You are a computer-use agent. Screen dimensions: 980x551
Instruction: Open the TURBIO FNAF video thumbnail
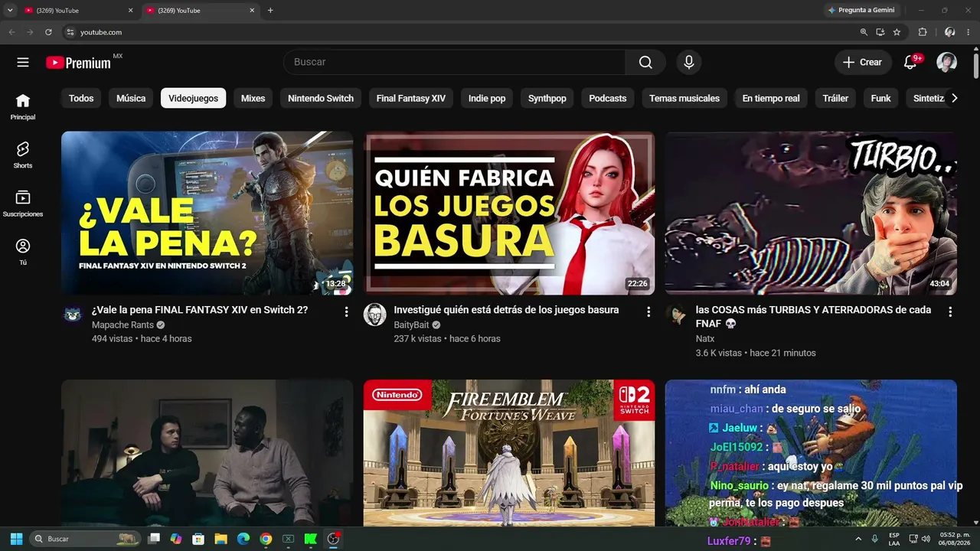point(811,213)
